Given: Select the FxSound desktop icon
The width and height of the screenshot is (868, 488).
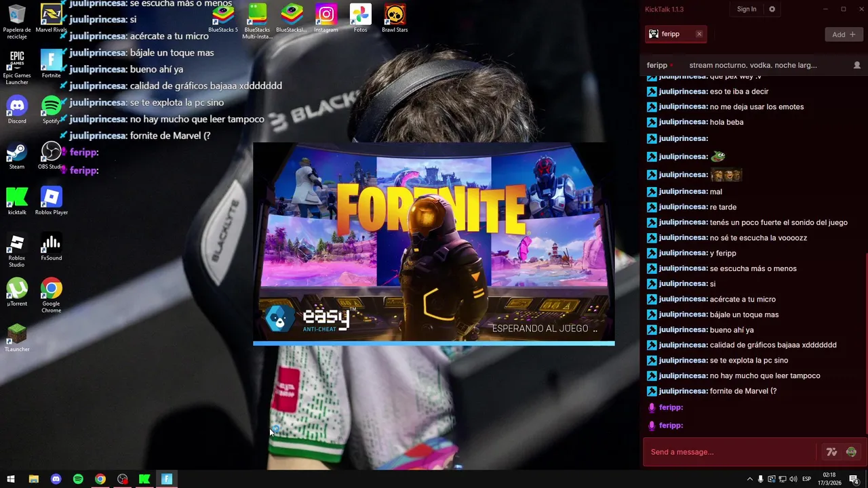Looking at the screenshot, I should (52, 247).
